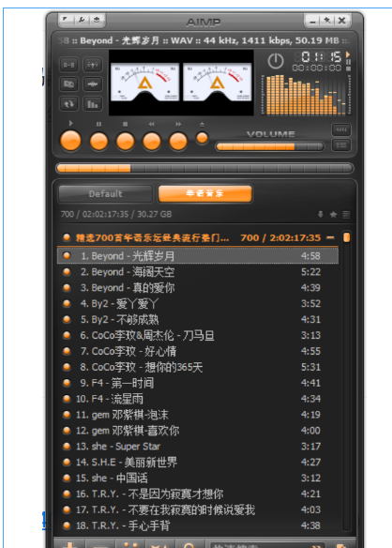Click the down arrow icon in playlist header
Viewport: 392px width, 548px height.
321,214
